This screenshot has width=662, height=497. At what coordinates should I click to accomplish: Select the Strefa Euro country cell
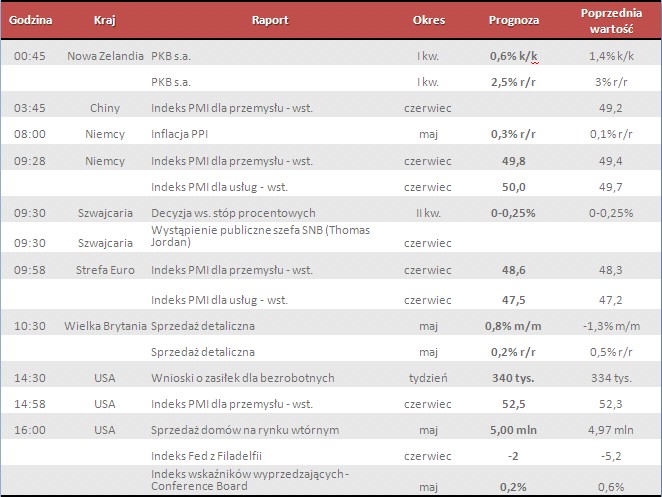point(104,270)
